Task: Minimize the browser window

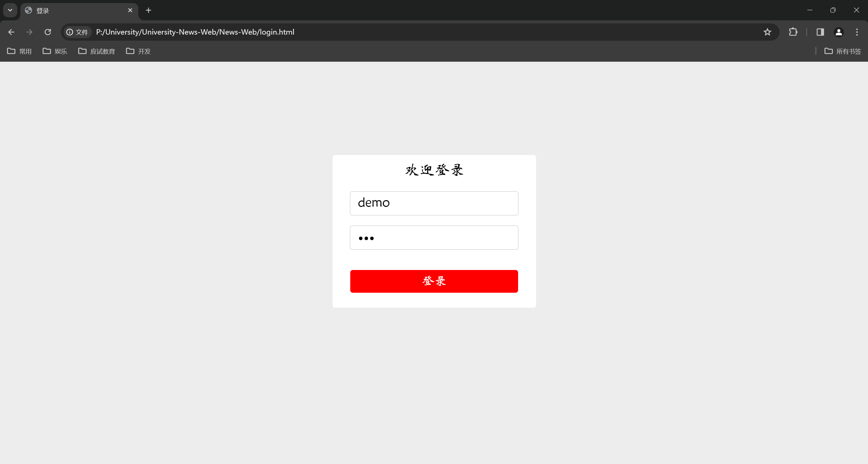Action: [810, 10]
